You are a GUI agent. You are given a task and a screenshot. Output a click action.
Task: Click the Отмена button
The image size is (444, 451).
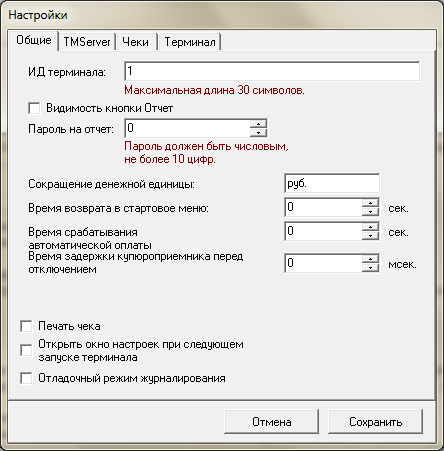(271, 422)
